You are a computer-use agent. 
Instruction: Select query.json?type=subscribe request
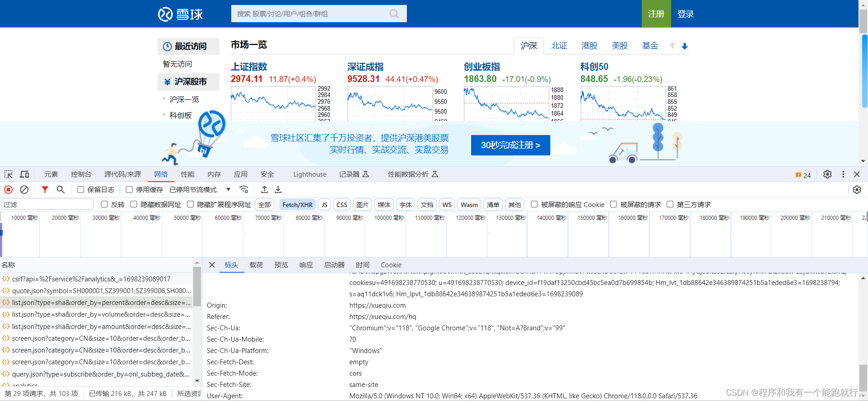tap(96, 374)
